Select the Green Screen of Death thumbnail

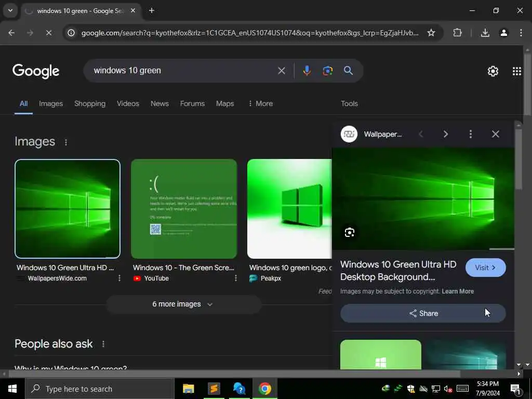click(184, 209)
